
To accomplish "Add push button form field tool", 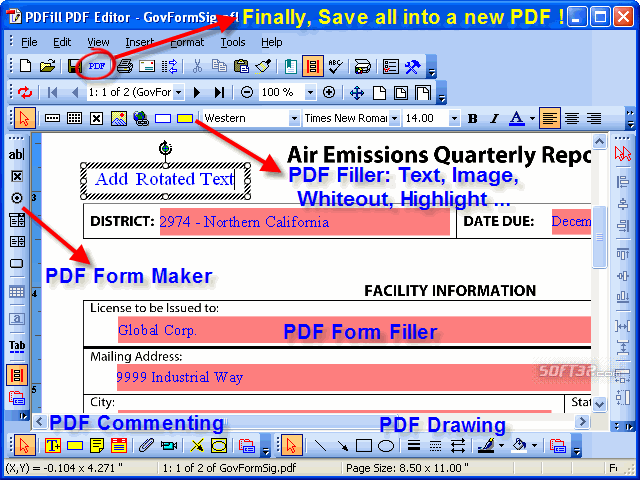I will 17,263.
